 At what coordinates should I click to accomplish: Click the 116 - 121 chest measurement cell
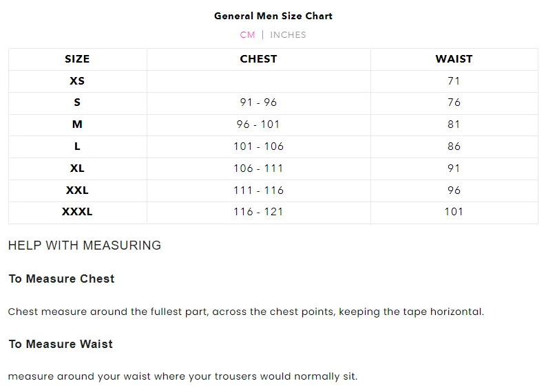click(258, 212)
